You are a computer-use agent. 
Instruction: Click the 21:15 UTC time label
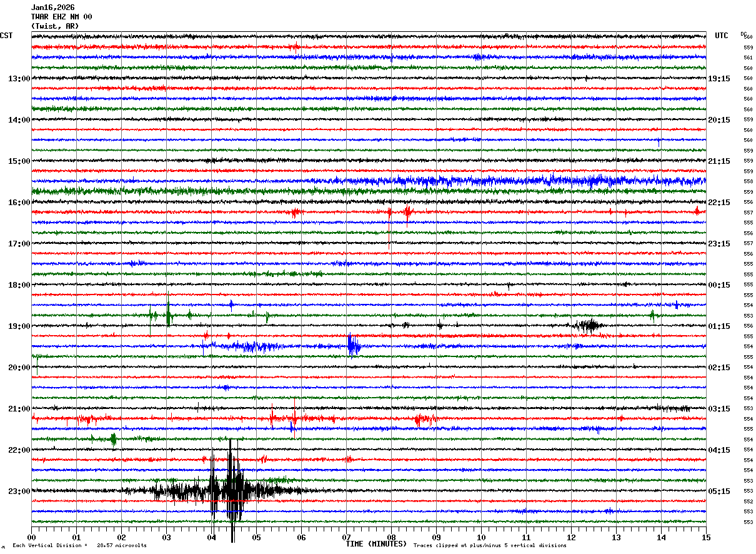[x=719, y=161]
